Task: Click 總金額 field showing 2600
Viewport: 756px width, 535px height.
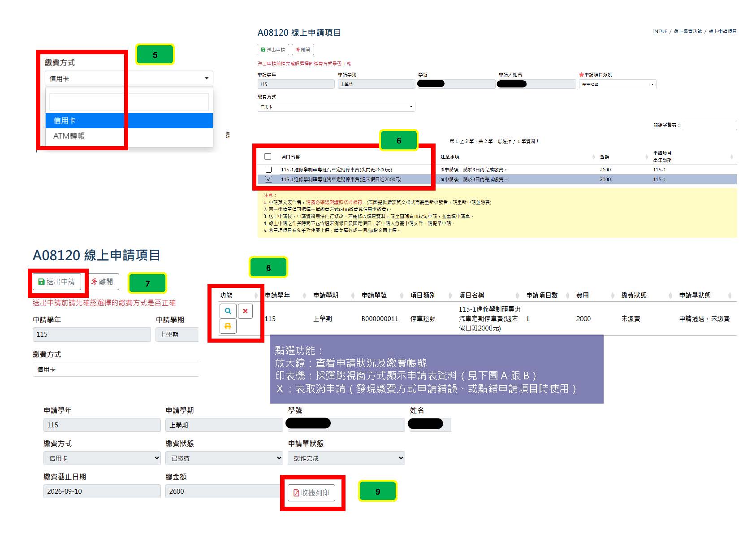Action: [224, 492]
